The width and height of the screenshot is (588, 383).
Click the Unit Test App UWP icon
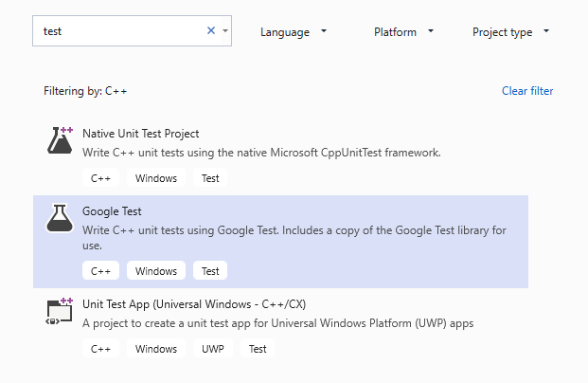point(60,312)
